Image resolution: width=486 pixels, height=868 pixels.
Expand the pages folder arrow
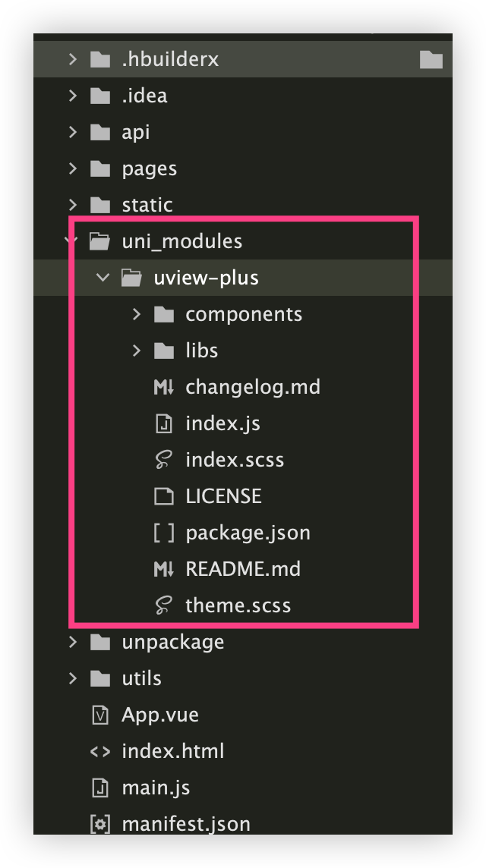[73, 168]
